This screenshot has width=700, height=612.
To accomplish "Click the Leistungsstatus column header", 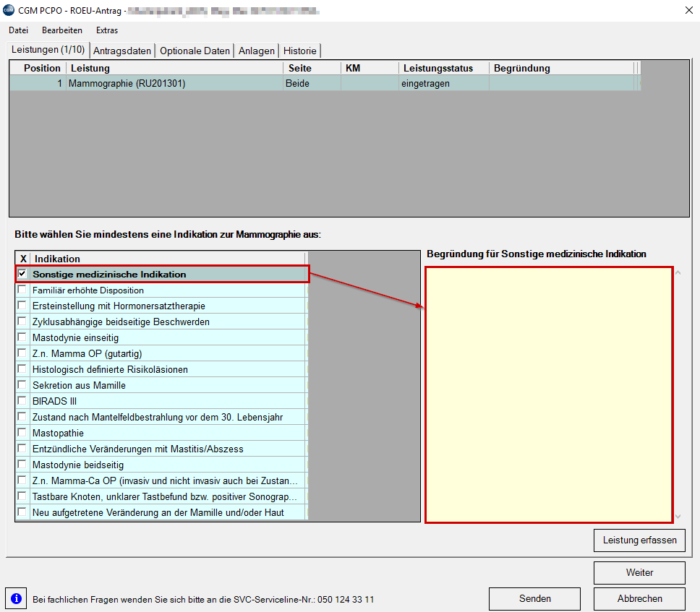I will (444, 68).
